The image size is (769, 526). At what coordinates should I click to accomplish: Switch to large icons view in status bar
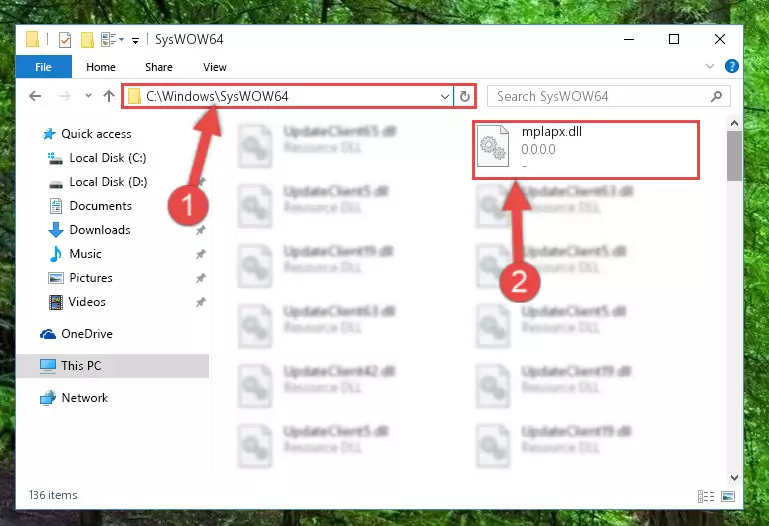click(728, 497)
